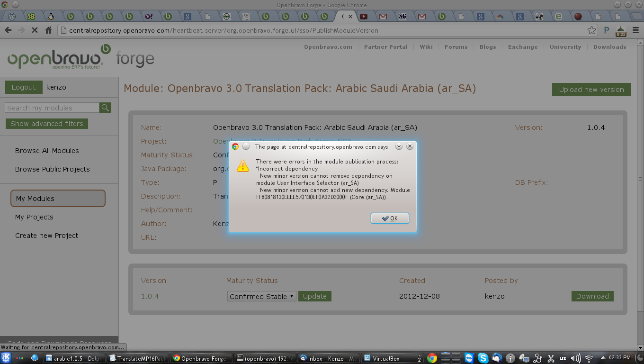This screenshot has width=644, height=364.
Task: Click the Skype icon in system tray
Action: pyautogui.click(x=483, y=358)
